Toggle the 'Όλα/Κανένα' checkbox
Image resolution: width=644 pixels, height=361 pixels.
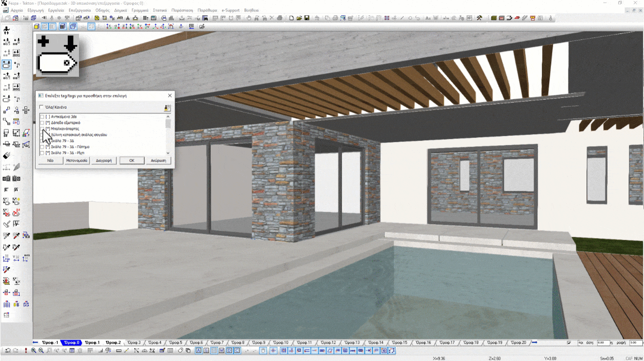(42, 107)
